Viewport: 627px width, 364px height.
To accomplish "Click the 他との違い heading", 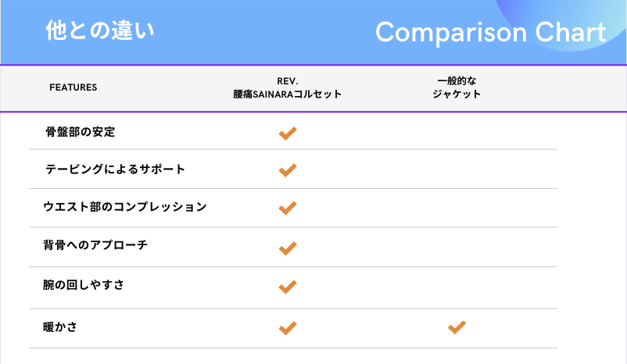I will (100, 30).
